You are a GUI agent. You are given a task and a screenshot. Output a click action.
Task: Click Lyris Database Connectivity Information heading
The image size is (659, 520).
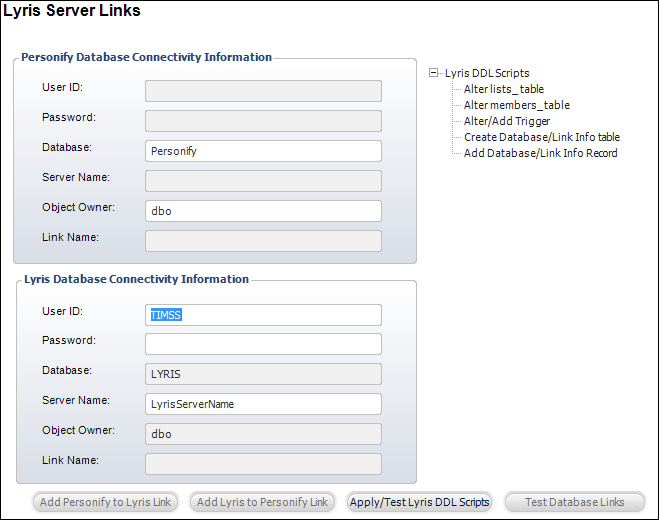click(136, 279)
